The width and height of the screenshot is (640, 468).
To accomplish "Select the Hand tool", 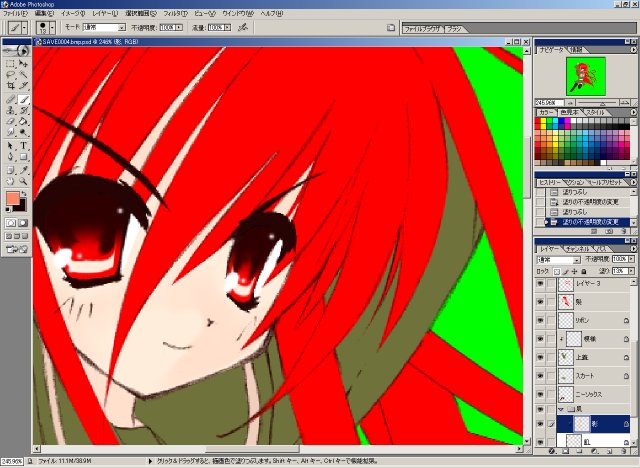I will click(10, 181).
